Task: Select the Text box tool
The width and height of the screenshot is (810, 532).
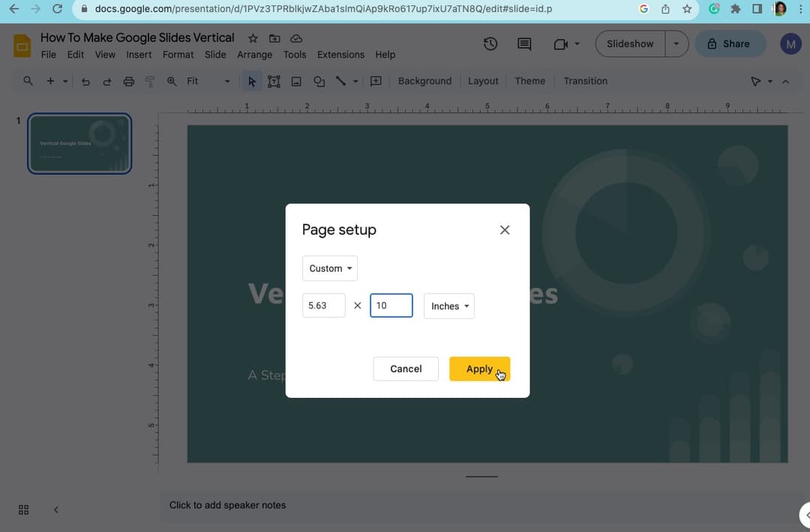Action: click(274, 82)
